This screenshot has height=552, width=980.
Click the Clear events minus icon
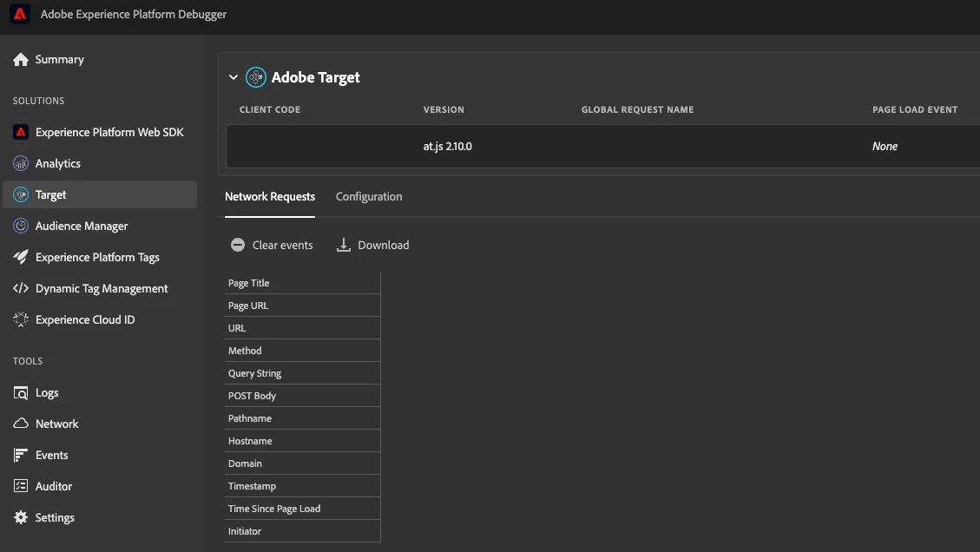238,245
